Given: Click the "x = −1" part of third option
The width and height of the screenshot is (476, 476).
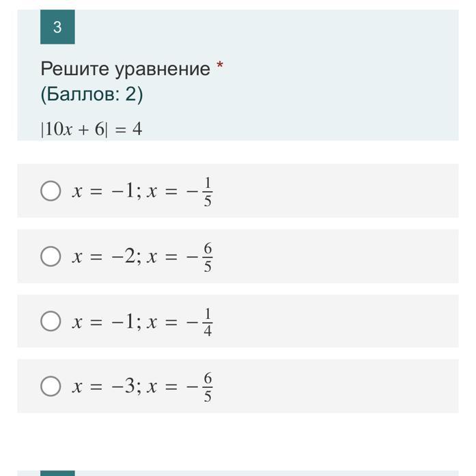Looking at the screenshot, I should [103, 322].
